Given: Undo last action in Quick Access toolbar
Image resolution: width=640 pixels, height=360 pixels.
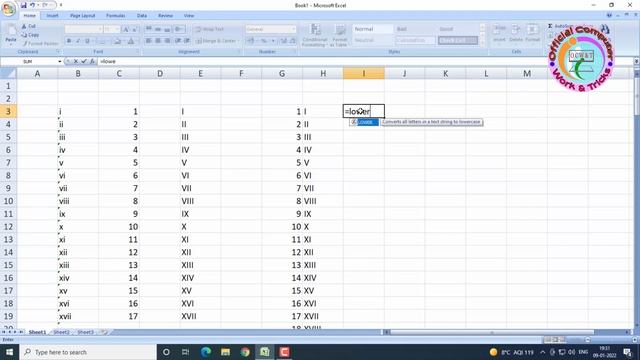Looking at the screenshot, I should 32,5.
